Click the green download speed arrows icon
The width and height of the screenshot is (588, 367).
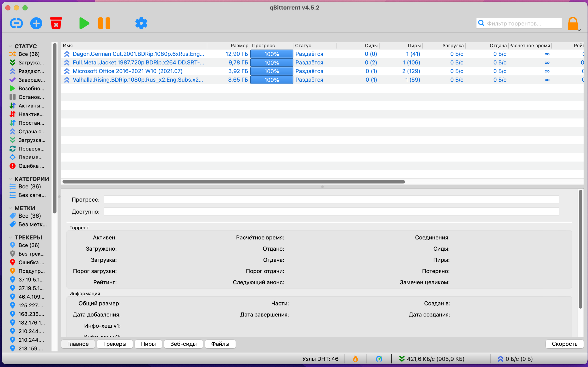(402, 359)
